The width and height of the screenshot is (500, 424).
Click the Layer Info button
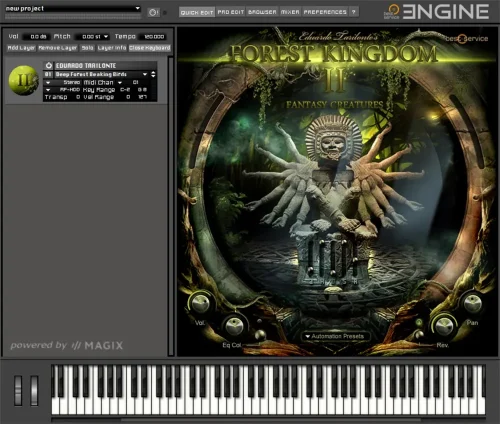tap(112, 48)
